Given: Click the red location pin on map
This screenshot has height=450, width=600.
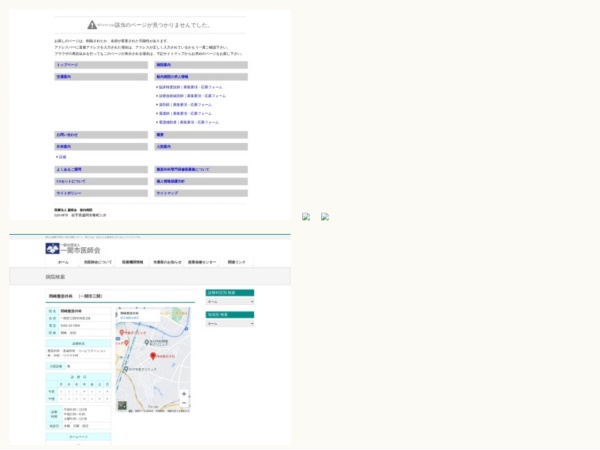Looking at the screenshot, I should pos(153,356).
